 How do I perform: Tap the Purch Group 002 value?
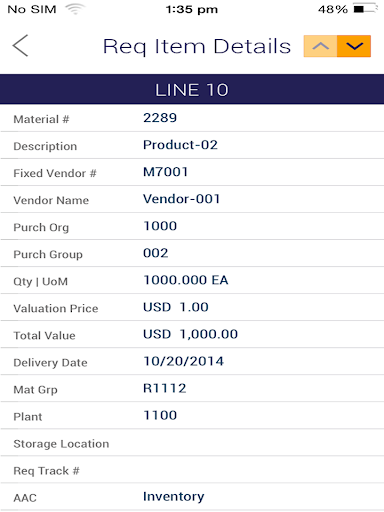click(156, 253)
